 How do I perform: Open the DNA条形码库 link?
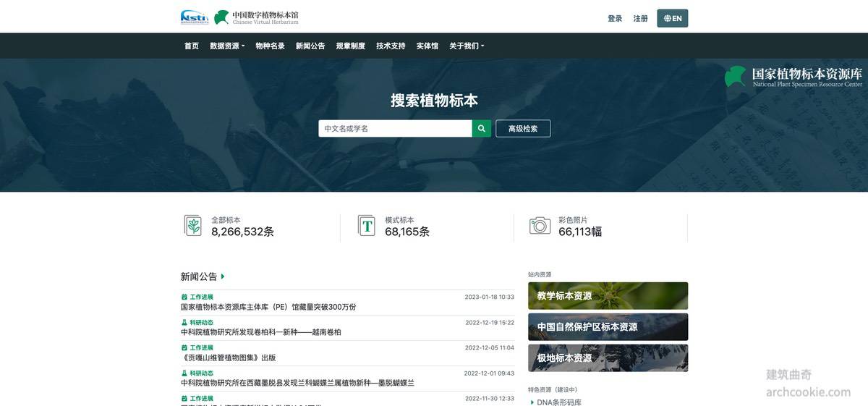[558, 402]
